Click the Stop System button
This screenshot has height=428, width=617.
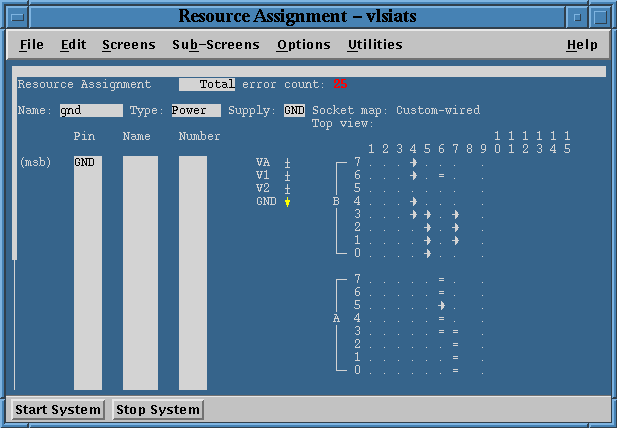158,410
